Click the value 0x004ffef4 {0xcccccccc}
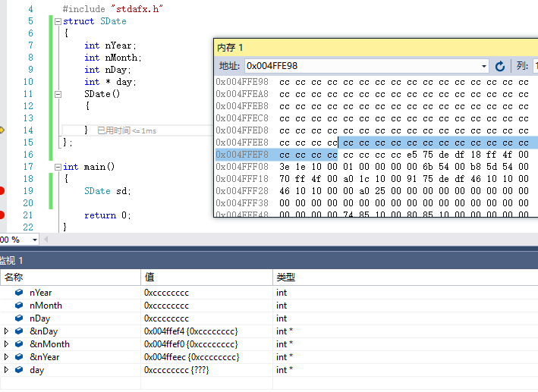This screenshot has width=538, height=392. coord(190,331)
